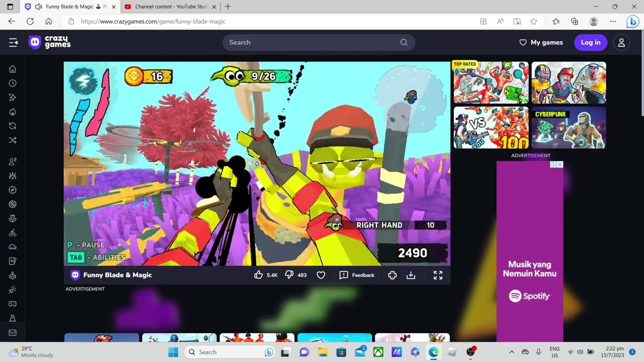Open the bike games category icon

[x=13, y=233]
